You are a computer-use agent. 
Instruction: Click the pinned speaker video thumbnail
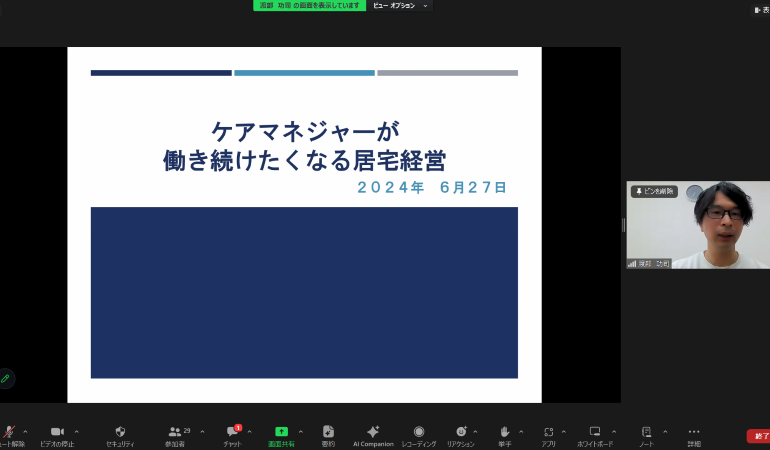698,226
